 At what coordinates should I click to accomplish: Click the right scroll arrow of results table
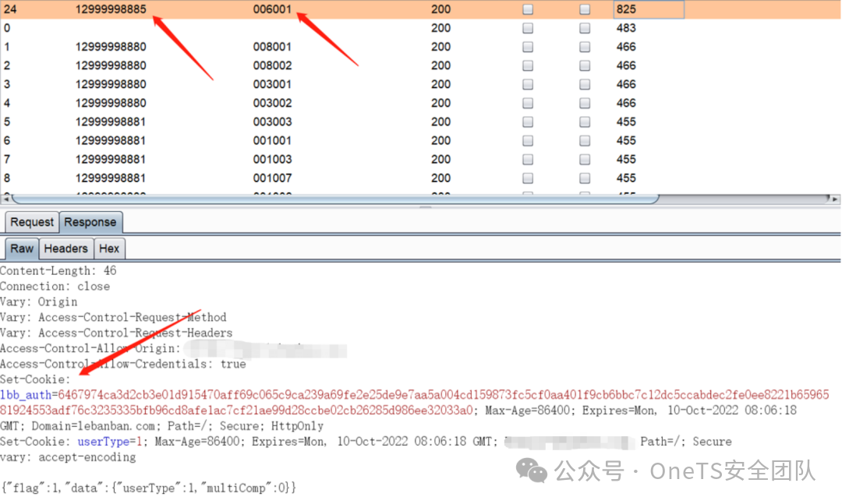(835, 199)
